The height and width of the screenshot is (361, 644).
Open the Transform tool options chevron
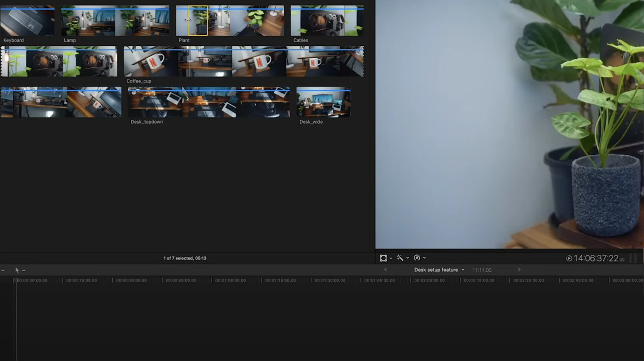[x=391, y=258]
